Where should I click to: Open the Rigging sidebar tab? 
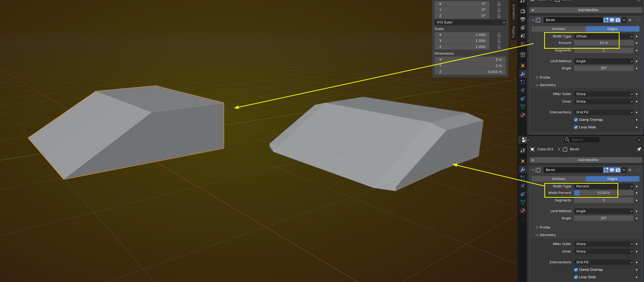coord(513,32)
